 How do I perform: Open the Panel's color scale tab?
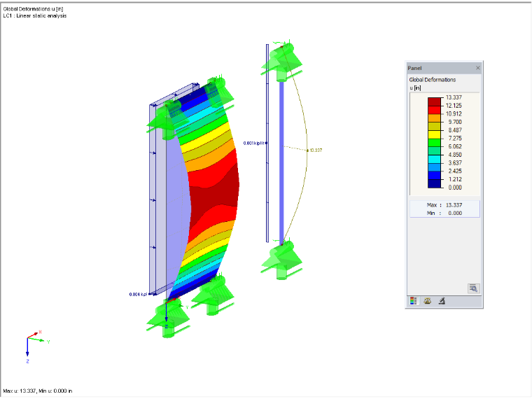click(x=413, y=301)
